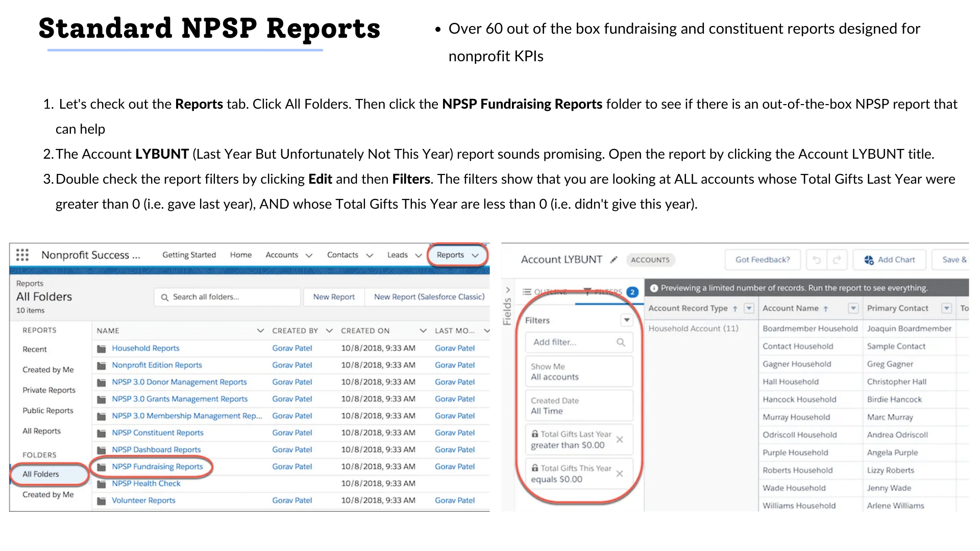This screenshot has height=551, width=980.
Task: Open the Reports tab dropdown chevron
Action: pyautogui.click(x=475, y=255)
